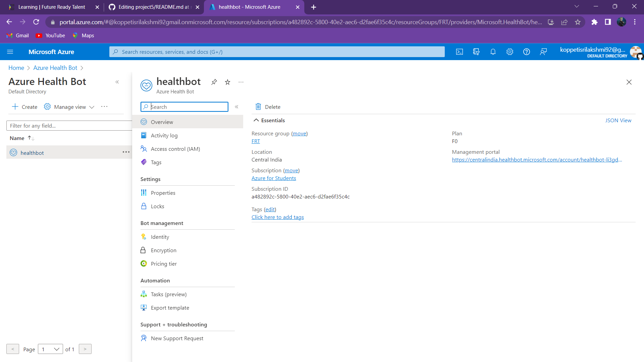Collapse the Essentials section
This screenshot has height=362, width=644.
click(256, 120)
